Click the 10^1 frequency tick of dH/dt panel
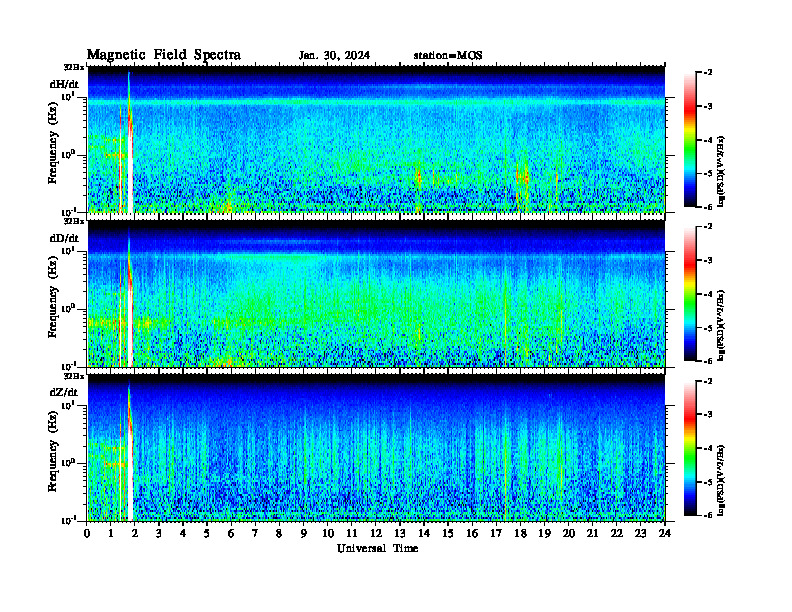792x612 pixels. [69, 96]
